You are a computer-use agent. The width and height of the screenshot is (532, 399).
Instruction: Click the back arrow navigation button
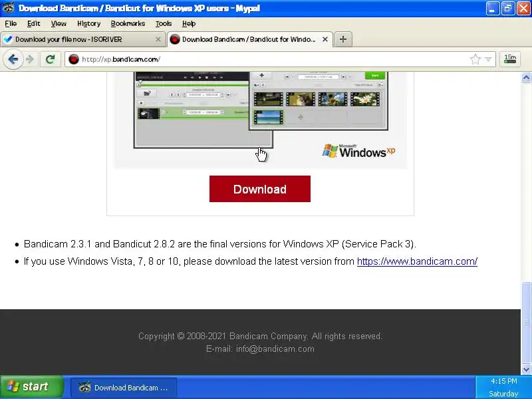(x=13, y=59)
